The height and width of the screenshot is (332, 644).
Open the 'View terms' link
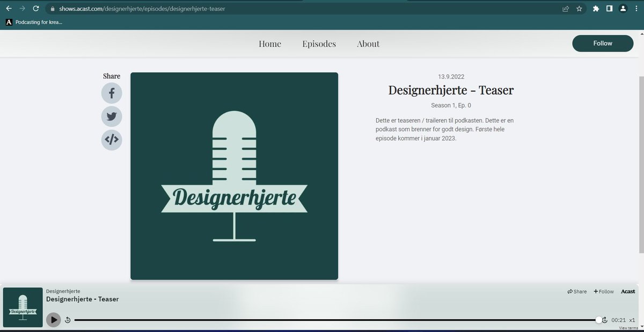(x=628, y=328)
